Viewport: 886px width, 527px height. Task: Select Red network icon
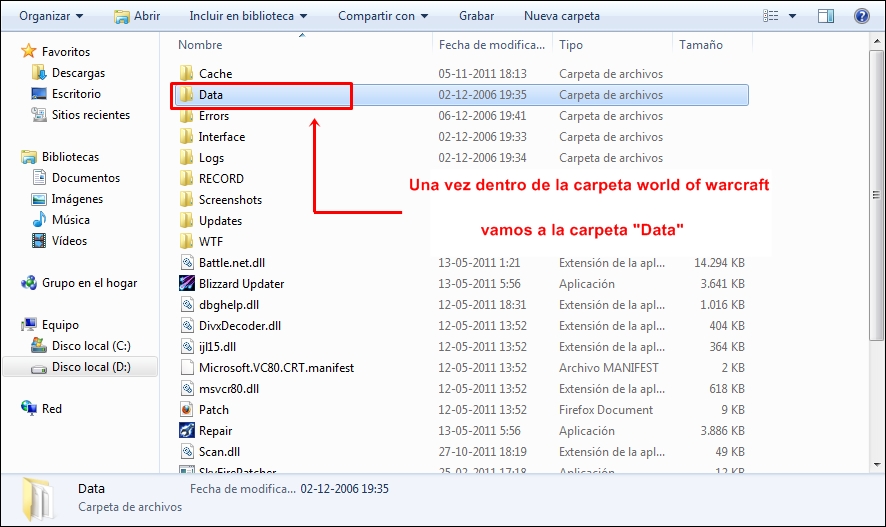point(29,408)
